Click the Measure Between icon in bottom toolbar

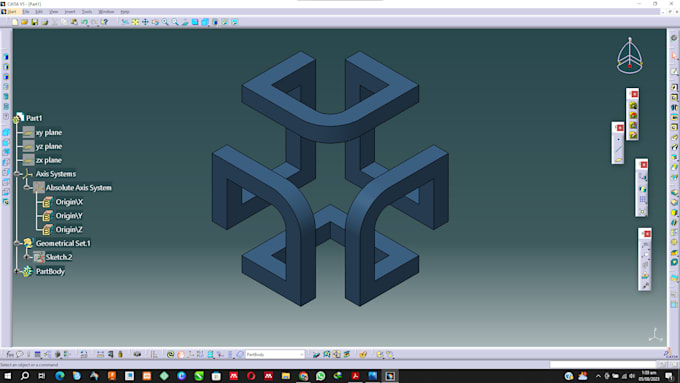(100, 354)
